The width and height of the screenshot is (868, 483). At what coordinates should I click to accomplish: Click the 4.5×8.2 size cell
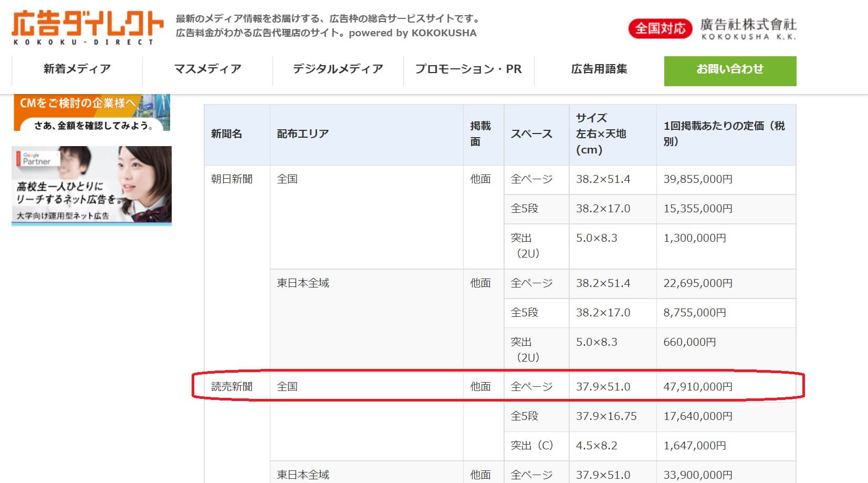[613, 446]
